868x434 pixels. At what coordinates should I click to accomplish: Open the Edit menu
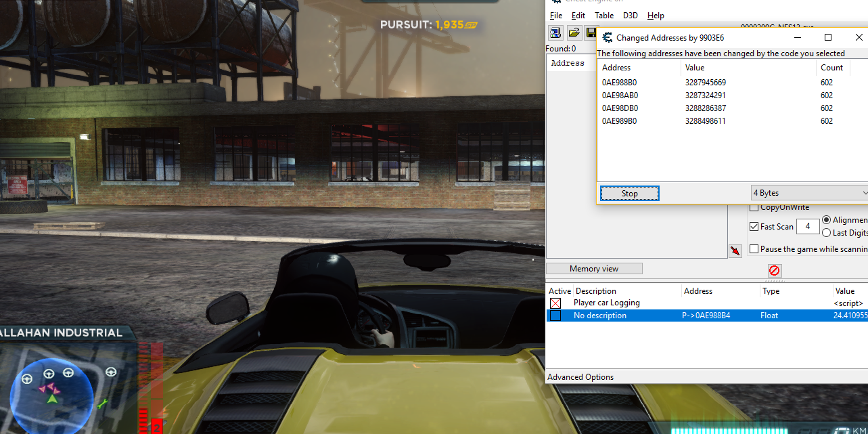pyautogui.click(x=578, y=16)
